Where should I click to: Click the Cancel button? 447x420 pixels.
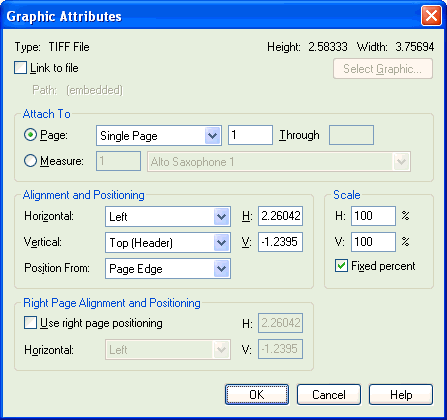[329, 395]
